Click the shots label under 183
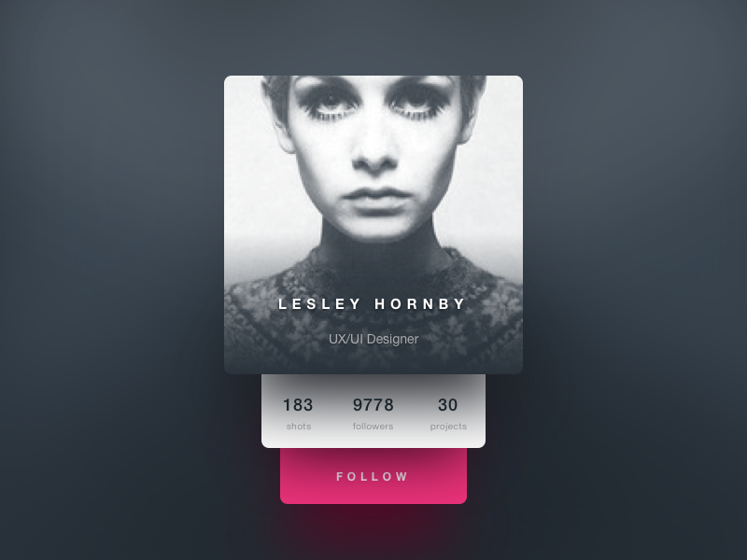The image size is (747, 560). coord(299,427)
